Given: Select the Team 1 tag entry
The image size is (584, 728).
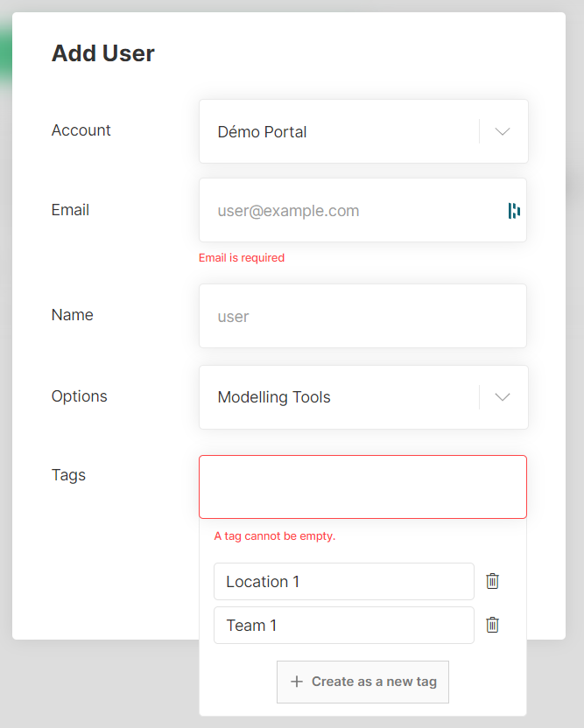Looking at the screenshot, I should point(344,625).
